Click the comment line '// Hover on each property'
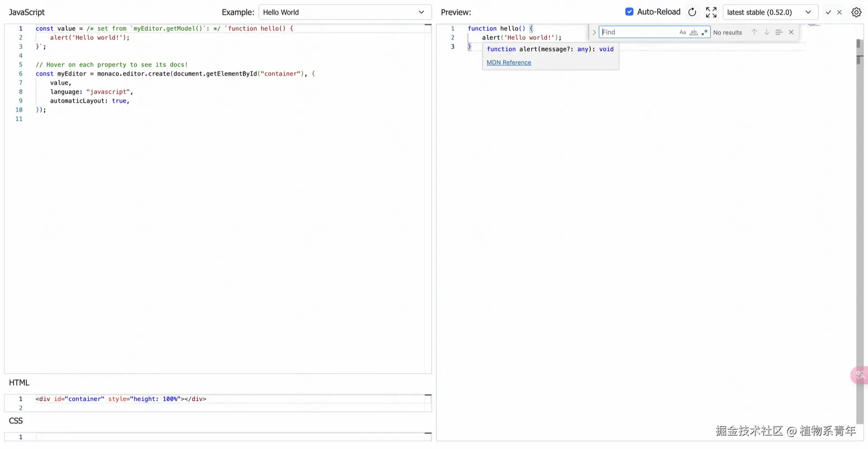Screen dimensions: 868x449 [112, 65]
